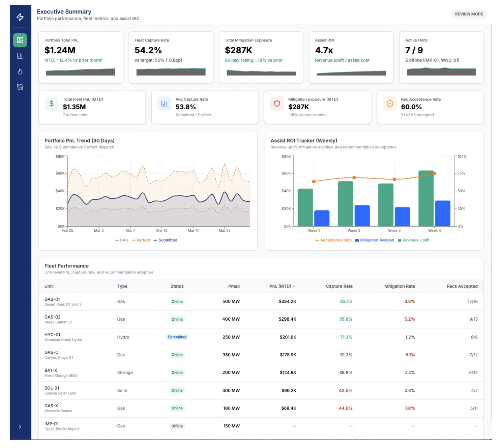Sort the table by Capture Rate header
This screenshot has width=501, height=448.
pos(339,286)
